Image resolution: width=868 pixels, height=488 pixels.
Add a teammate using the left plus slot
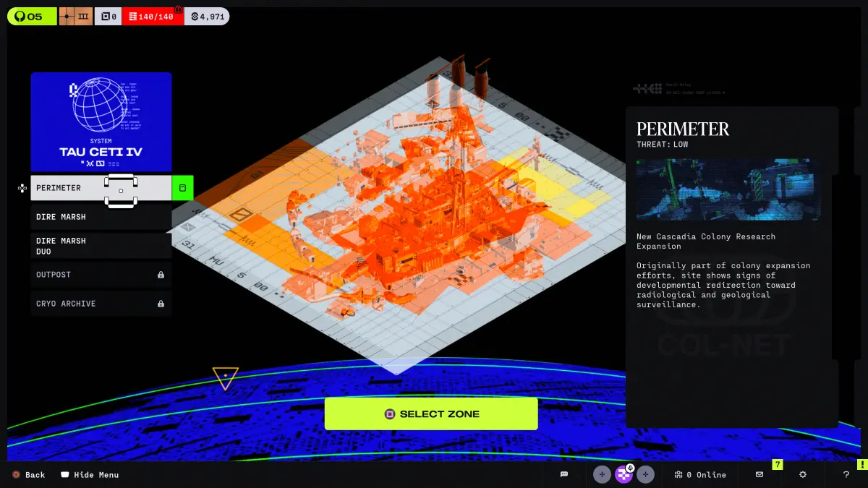pos(602,474)
